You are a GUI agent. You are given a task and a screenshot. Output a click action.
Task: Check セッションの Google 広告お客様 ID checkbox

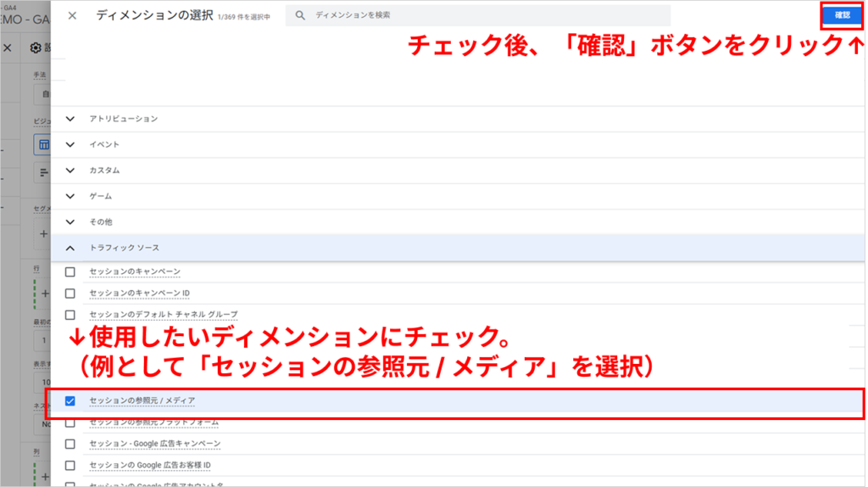pos(70,466)
